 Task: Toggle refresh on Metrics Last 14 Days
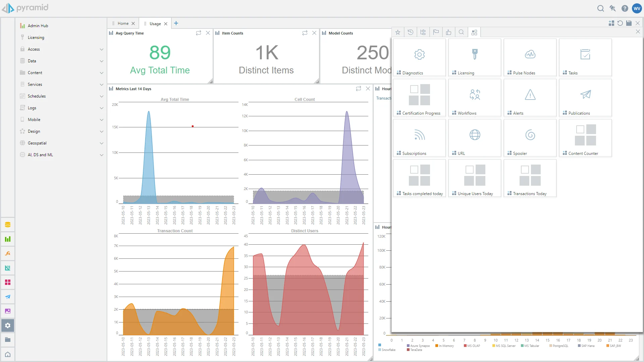[359, 88]
